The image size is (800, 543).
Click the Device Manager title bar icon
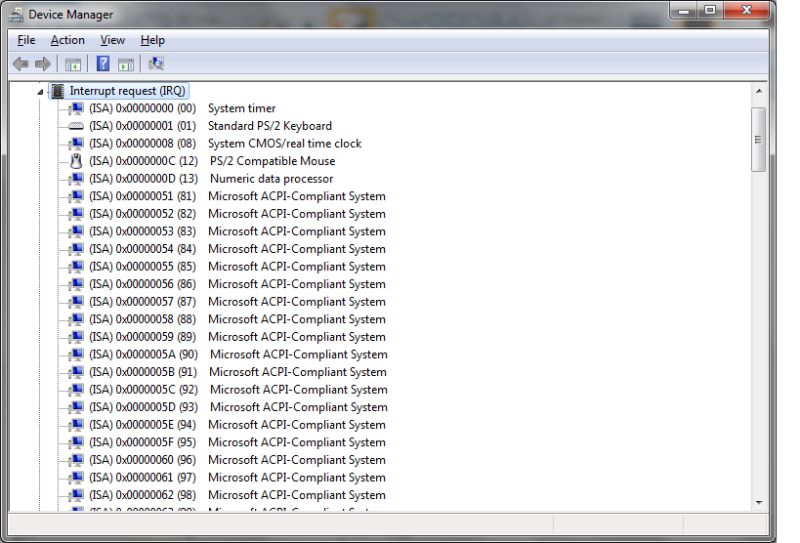click(16, 14)
